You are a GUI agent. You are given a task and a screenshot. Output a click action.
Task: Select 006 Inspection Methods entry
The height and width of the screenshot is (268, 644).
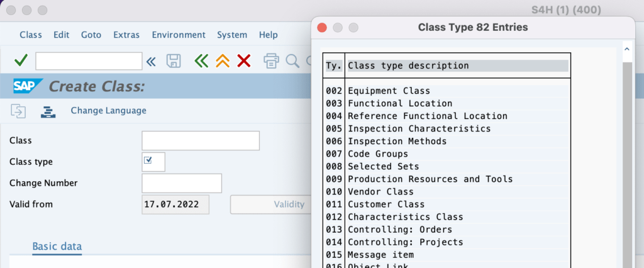pos(447,142)
